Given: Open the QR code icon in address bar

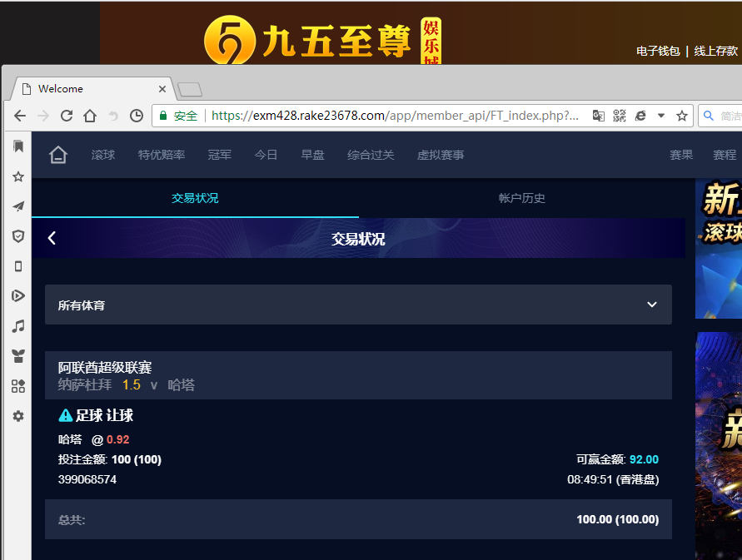Looking at the screenshot, I should (620, 116).
